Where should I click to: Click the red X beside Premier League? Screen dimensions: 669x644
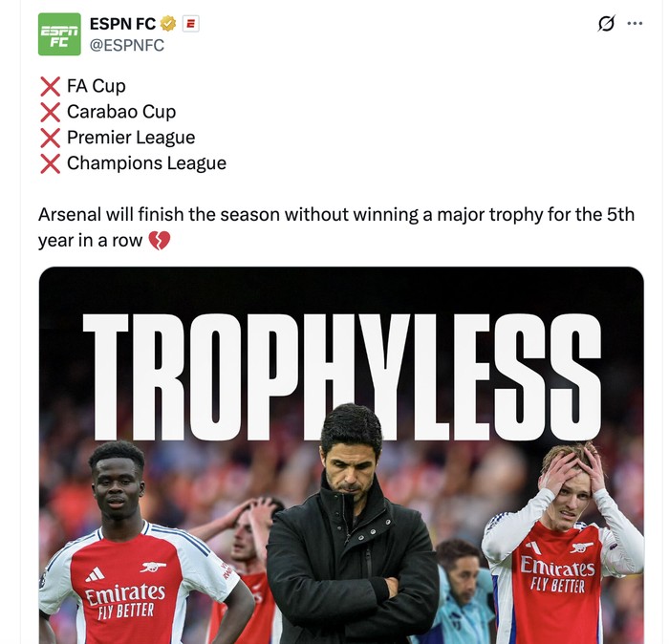(x=51, y=138)
